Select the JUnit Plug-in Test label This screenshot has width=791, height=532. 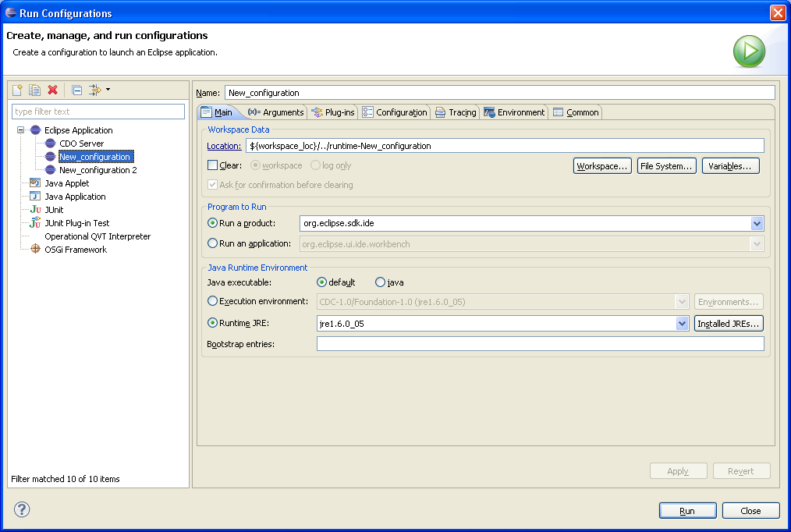coord(76,223)
